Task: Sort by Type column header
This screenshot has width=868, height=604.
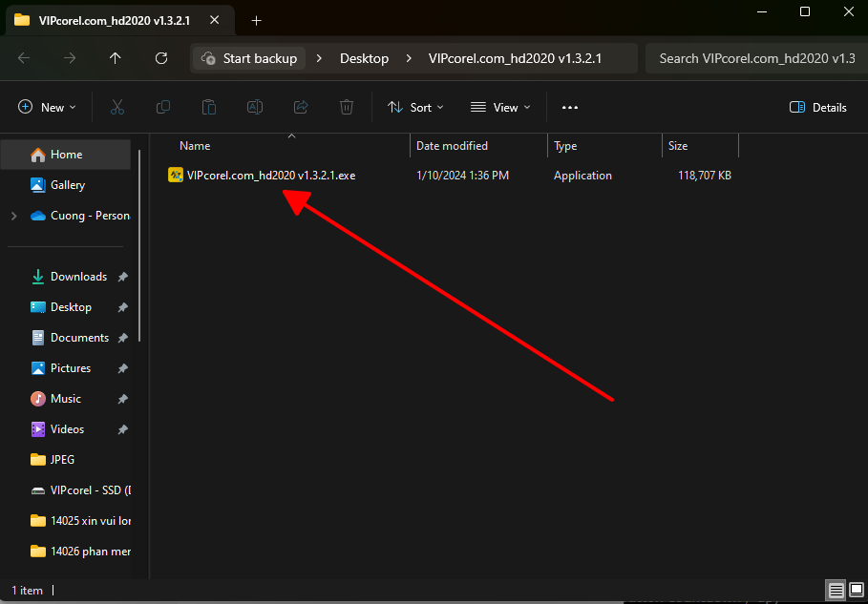Action: [x=565, y=146]
